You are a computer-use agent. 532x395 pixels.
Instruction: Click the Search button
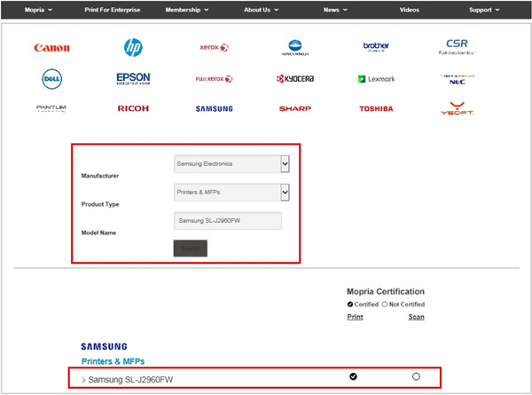click(x=191, y=249)
